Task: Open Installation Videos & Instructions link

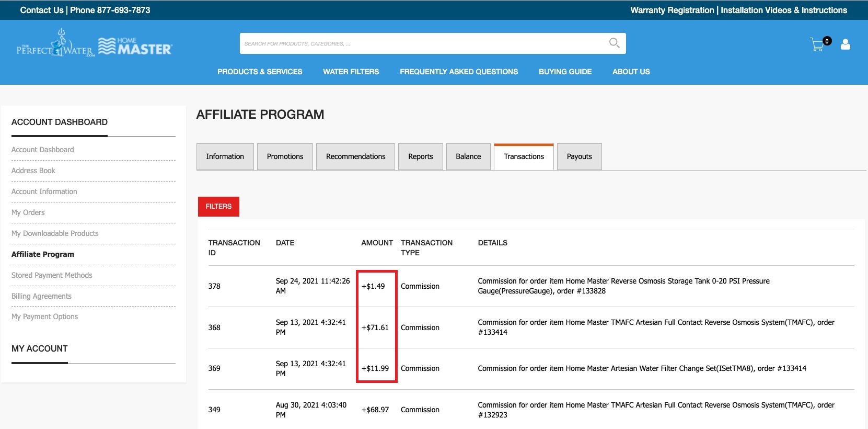Action: 784,10
